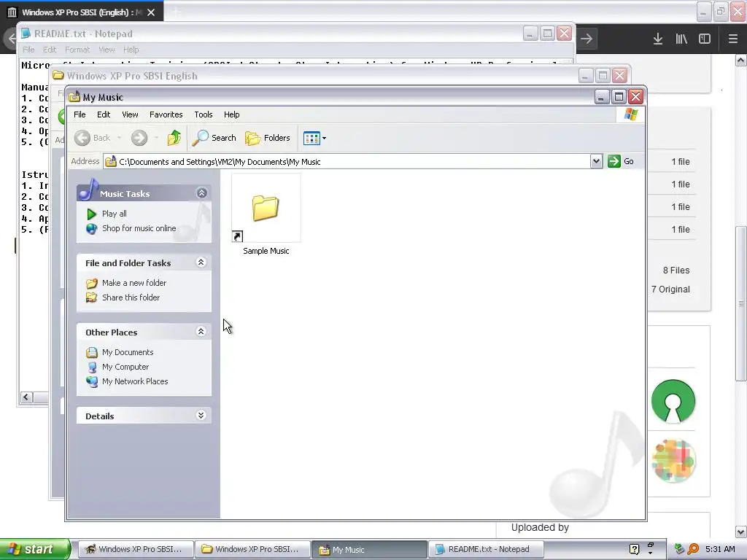Go to My Computer in Other Places

[125, 367]
